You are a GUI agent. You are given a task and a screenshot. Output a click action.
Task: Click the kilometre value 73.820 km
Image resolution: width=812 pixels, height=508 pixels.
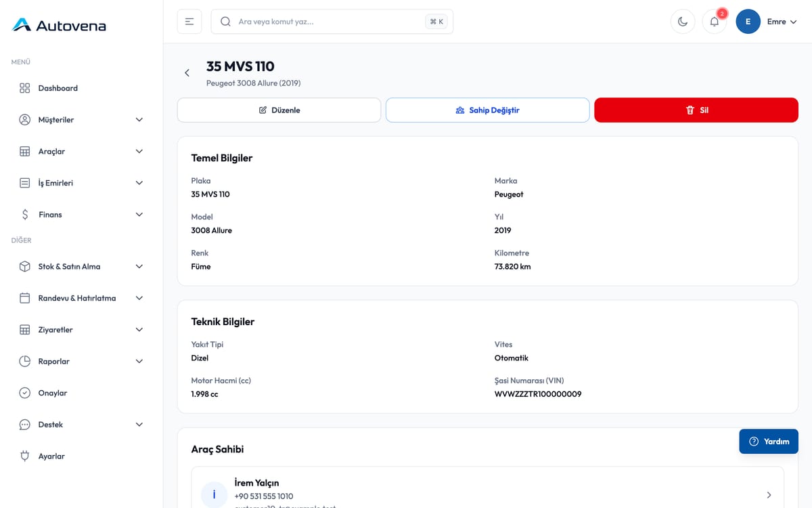point(512,267)
